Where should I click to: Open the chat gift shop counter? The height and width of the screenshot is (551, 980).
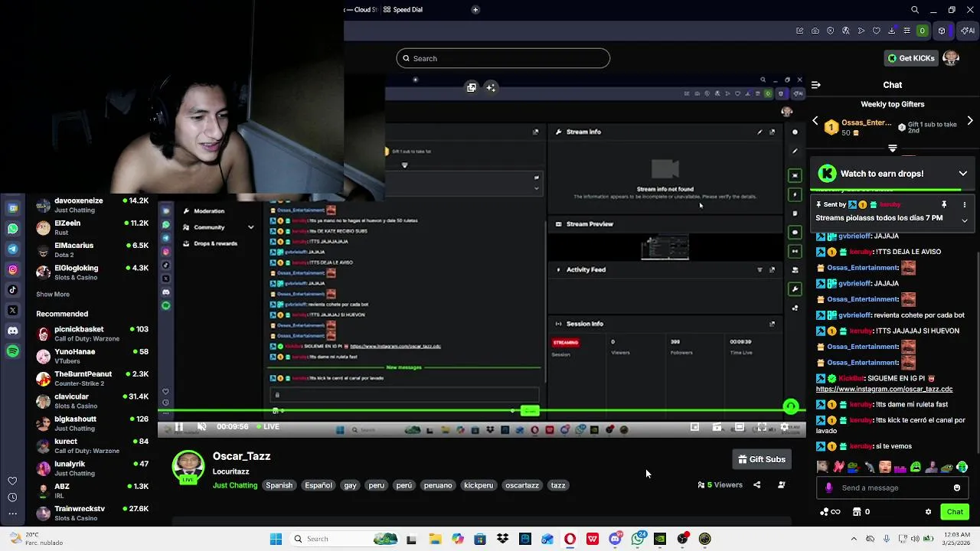[x=861, y=512]
